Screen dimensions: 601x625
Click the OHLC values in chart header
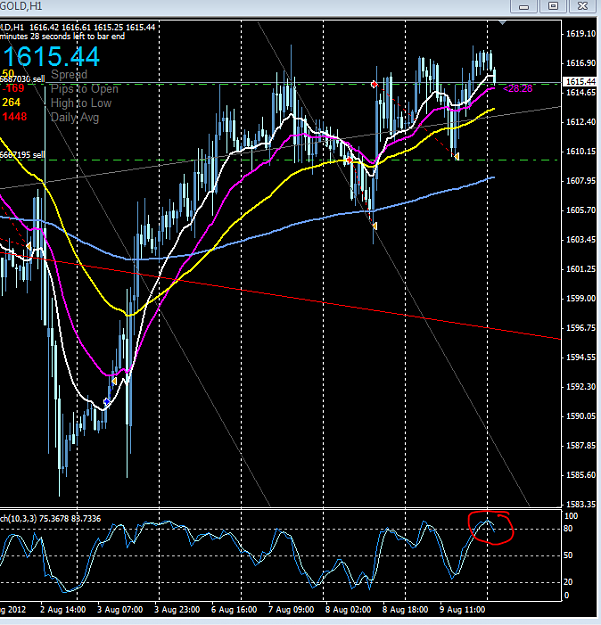(x=92, y=28)
